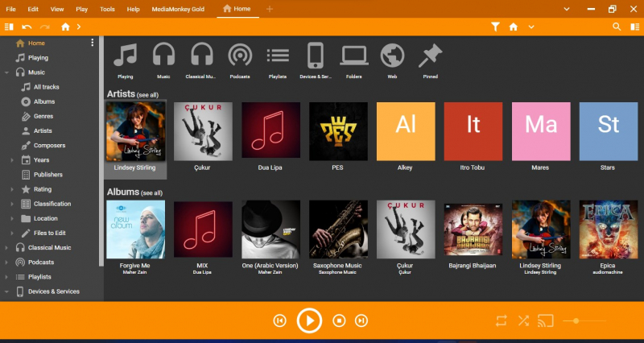Viewport: 644px width, 343px height.
Task: Open the Play menu
Action: tap(82, 9)
